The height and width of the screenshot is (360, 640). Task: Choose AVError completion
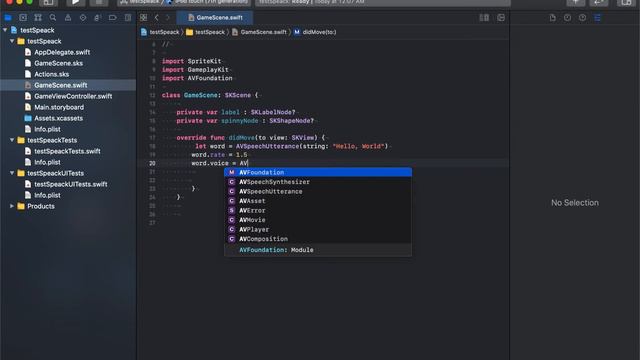[318, 211]
